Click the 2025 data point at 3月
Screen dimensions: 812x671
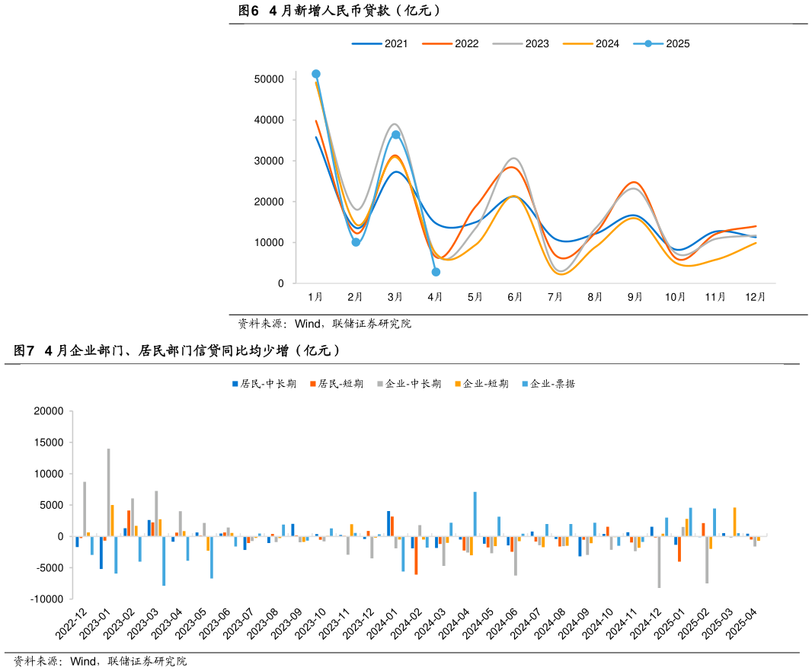395,135
